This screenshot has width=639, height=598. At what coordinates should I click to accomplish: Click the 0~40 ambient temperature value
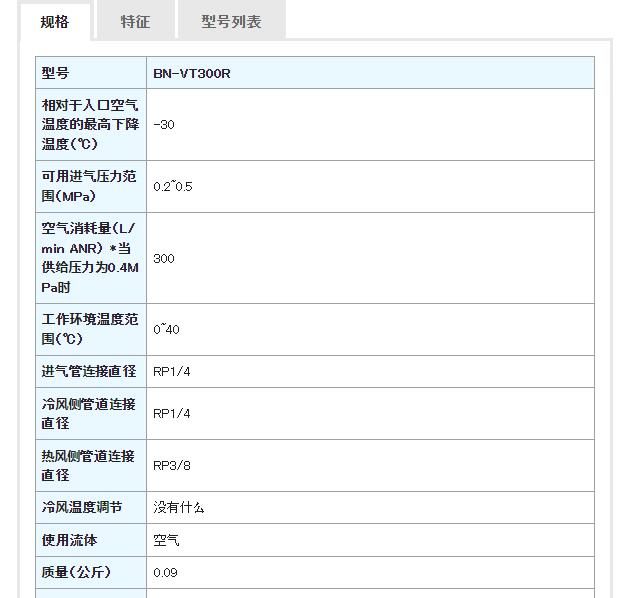pos(166,329)
